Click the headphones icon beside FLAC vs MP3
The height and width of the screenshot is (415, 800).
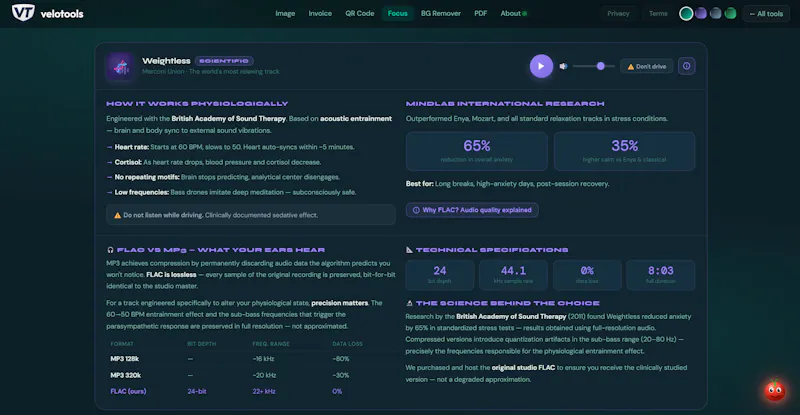coord(110,250)
